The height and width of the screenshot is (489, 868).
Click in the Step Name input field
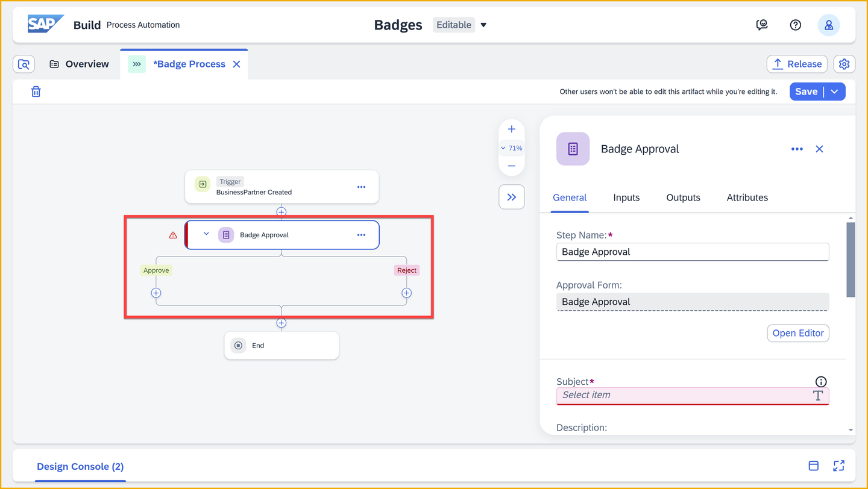pyautogui.click(x=693, y=252)
